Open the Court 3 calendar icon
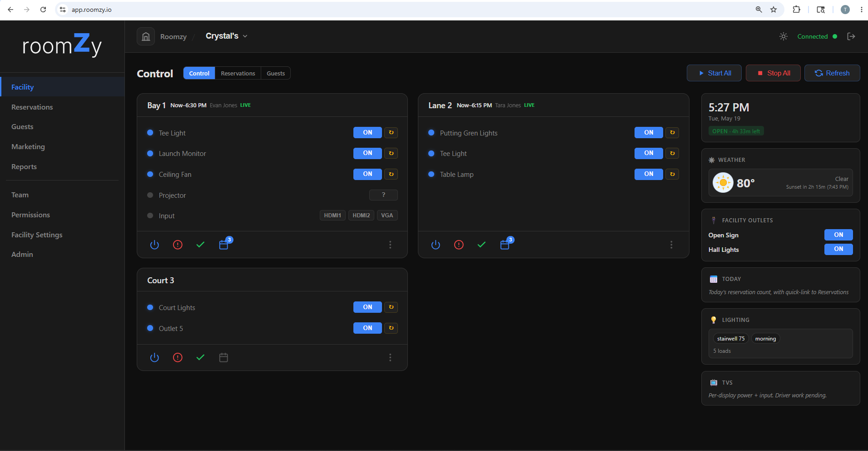This screenshot has height=451, width=868. click(223, 357)
